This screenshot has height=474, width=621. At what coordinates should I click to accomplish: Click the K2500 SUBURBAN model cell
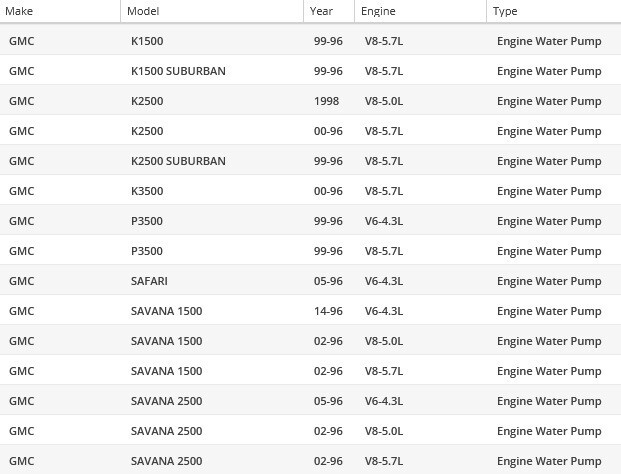(178, 161)
